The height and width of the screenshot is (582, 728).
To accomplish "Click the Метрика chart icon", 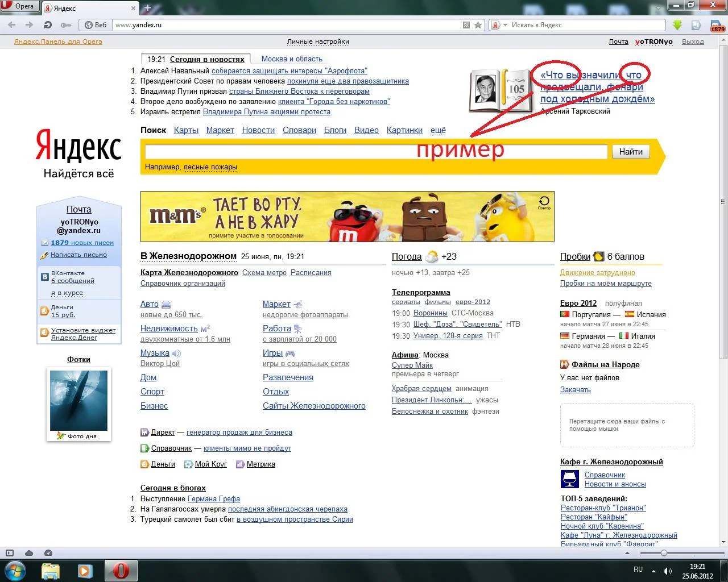I will (240, 464).
